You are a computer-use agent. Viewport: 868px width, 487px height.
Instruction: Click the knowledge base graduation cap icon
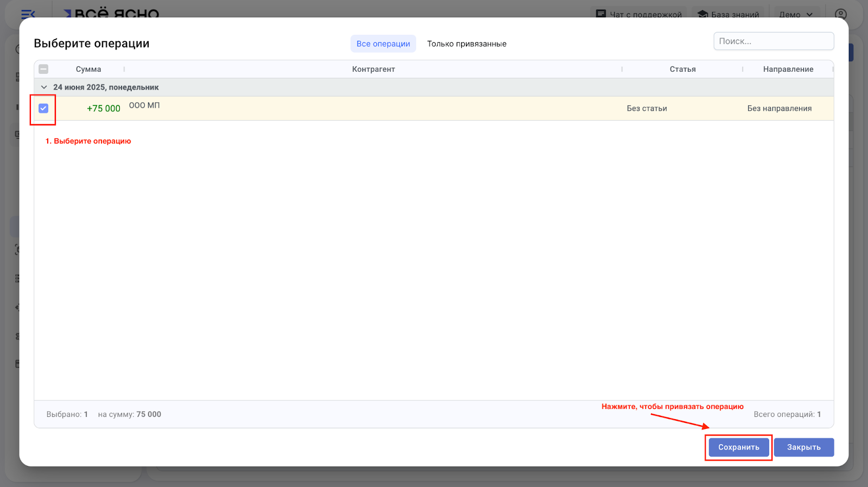[703, 14]
